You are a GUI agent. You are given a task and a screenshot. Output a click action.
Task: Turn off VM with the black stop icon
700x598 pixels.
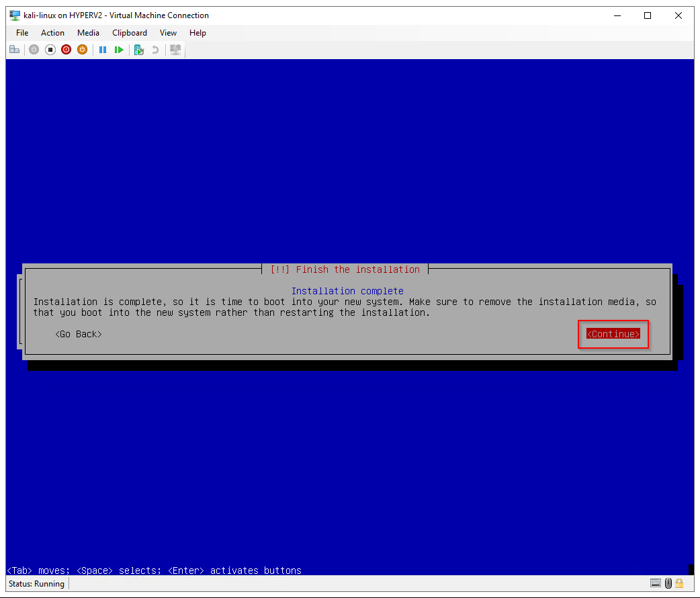coord(50,50)
